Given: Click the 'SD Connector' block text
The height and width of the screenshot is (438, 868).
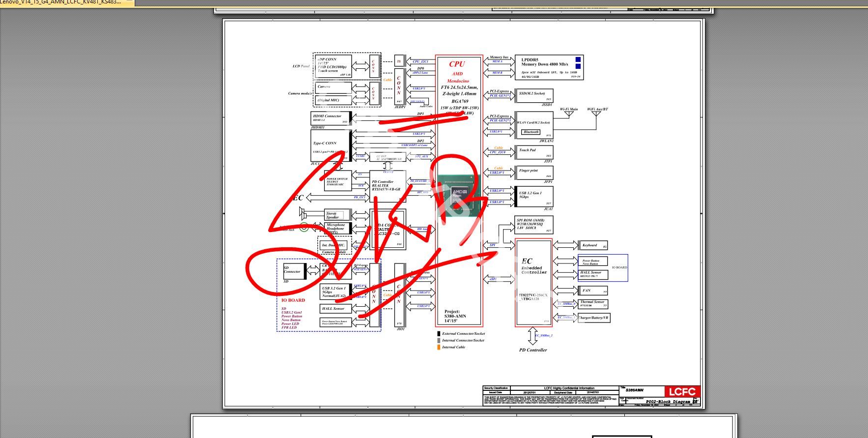Looking at the screenshot, I should pos(292,270).
